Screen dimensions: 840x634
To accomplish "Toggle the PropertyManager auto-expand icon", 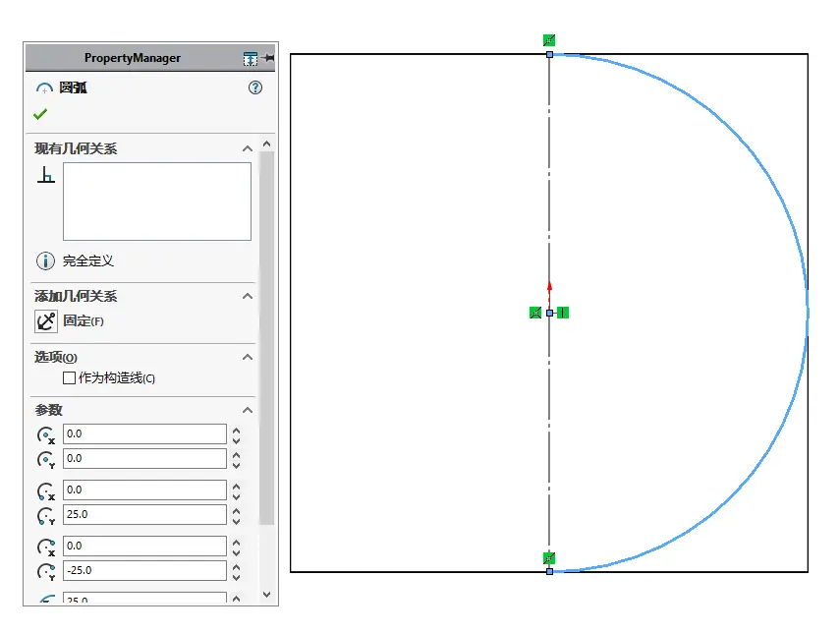I will coord(251,58).
